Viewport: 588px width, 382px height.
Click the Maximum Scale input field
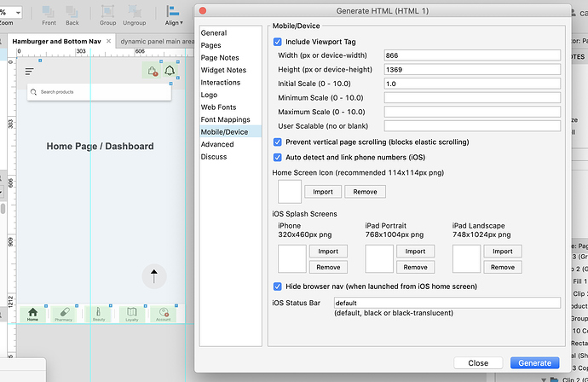click(x=472, y=112)
